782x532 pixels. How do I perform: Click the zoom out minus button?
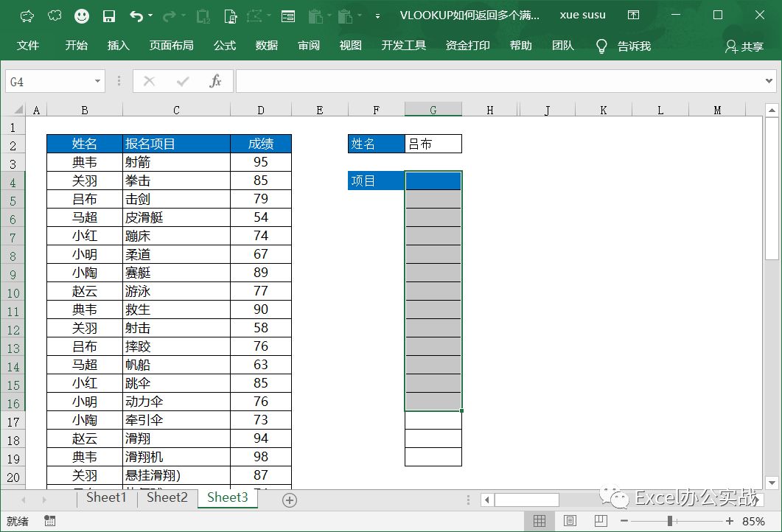coord(624,521)
